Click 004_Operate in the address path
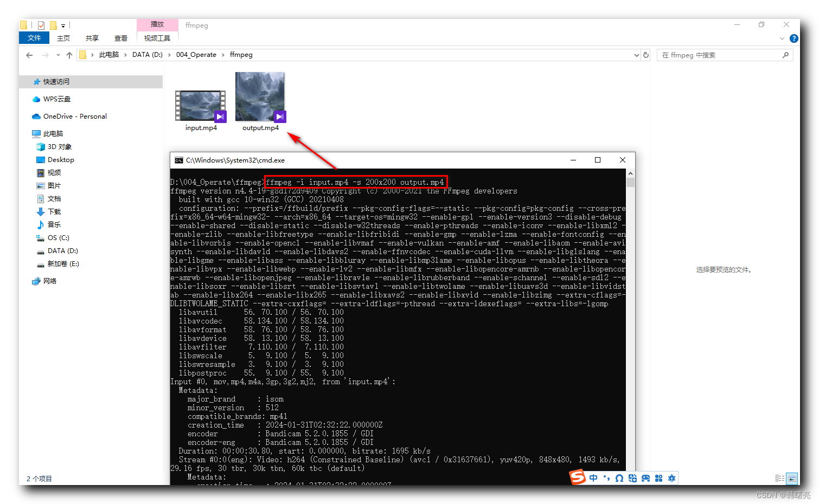The height and width of the screenshot is (504, 819). [x=196, y=55]
